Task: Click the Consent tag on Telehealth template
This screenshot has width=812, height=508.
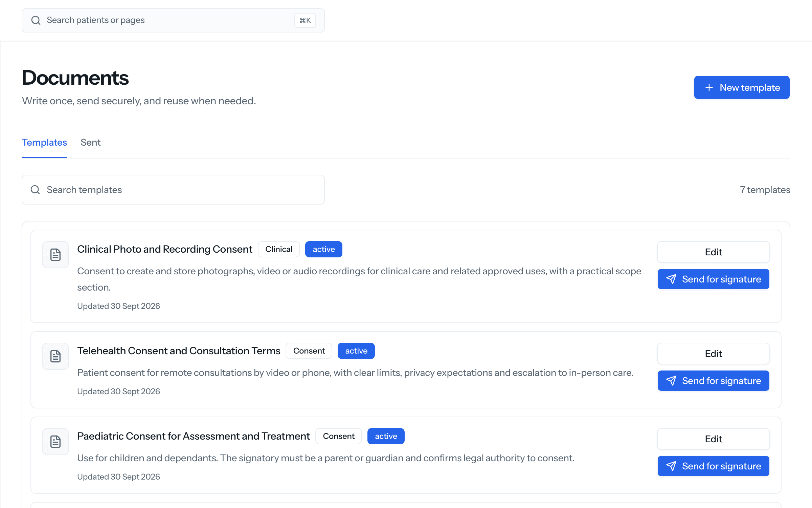Action: 309,351
